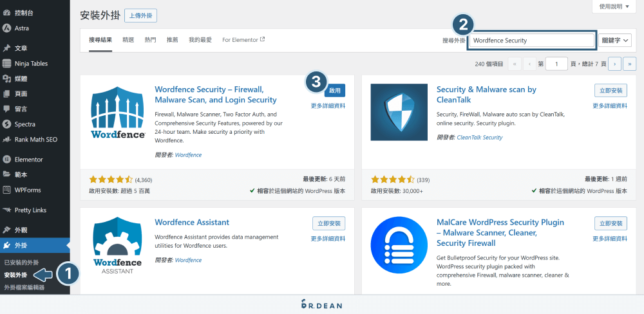Click 立即安裝 for Wordfence Assistant
Viewport: 644px width, 314px height.
(x=329, y=223)
